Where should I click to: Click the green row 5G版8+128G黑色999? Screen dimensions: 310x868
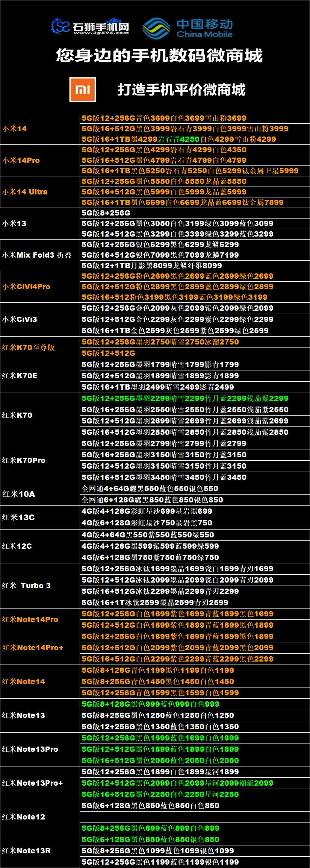[x=195, y=704]
